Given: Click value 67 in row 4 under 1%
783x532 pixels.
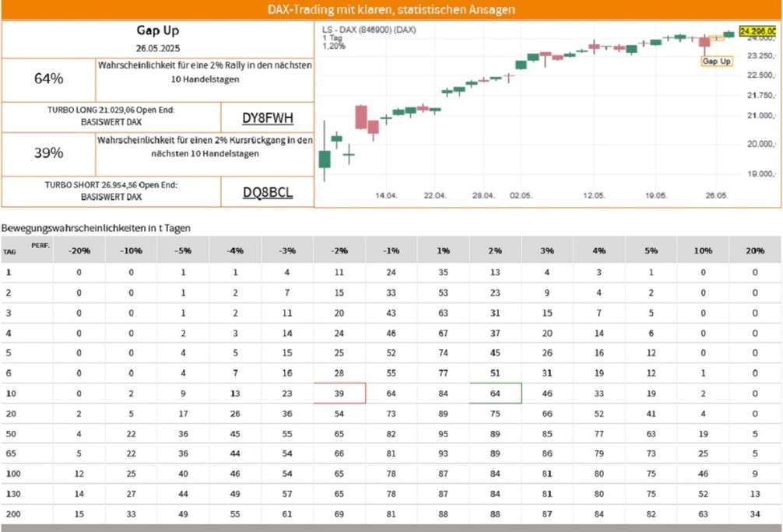Looking at the screenshot, I should point(443,333).
